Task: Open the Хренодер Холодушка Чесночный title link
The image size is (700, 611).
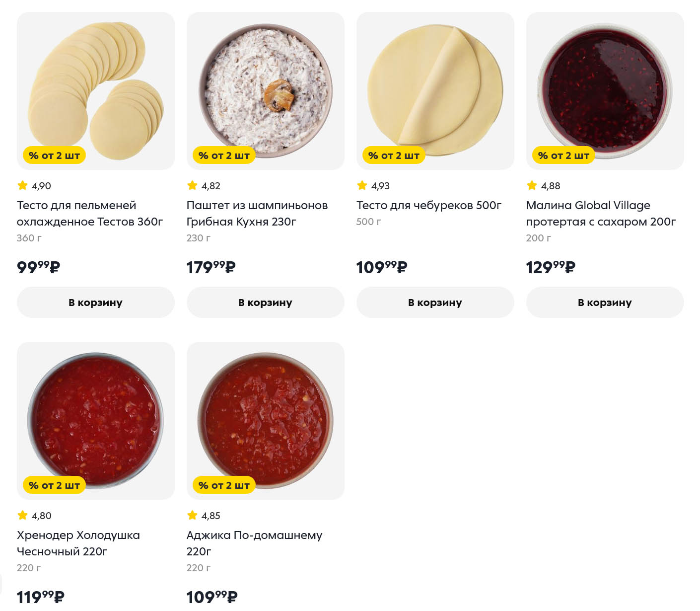Action: click(x=78, y=543)
